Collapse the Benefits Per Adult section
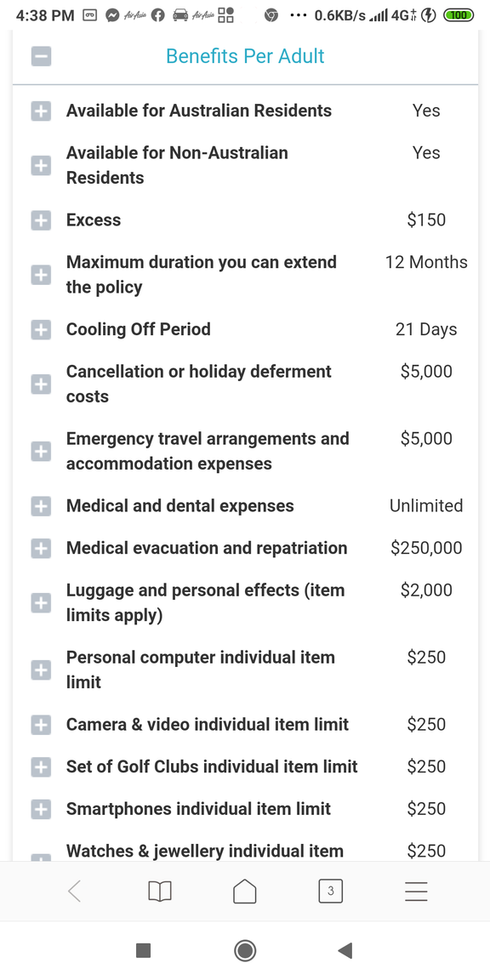 tap(41, 56)
